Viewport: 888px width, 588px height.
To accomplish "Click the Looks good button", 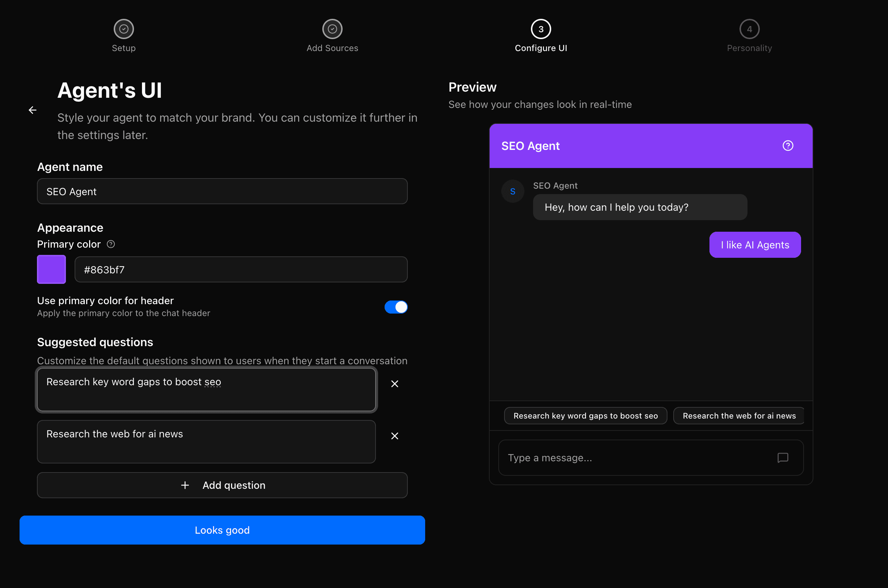I will 222,530.
